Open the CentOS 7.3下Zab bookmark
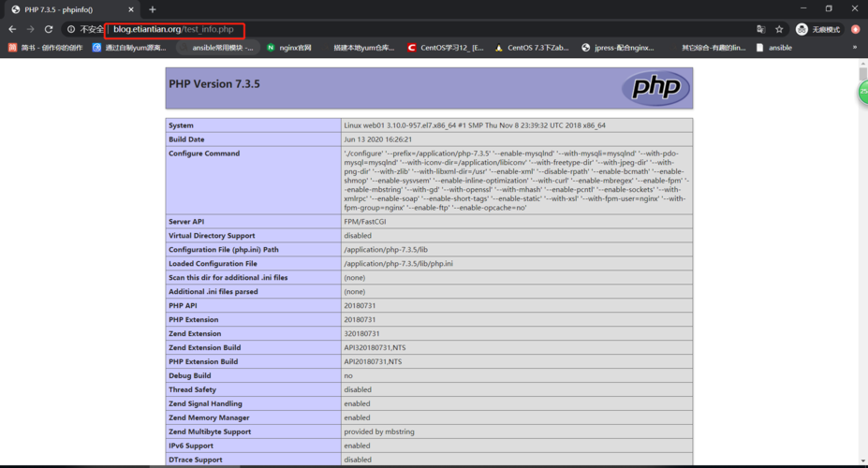 click(532, 48)
